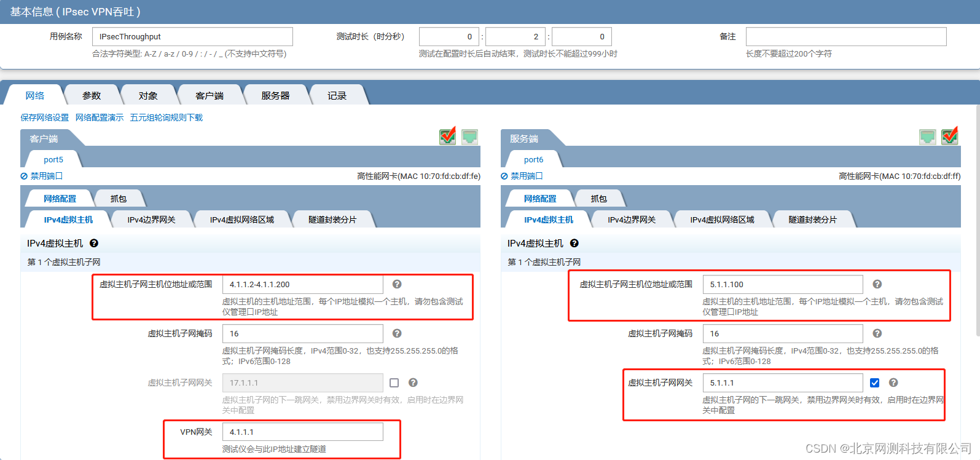Click the VPN网关 field with 4.1.1.1

coord(303,432)
